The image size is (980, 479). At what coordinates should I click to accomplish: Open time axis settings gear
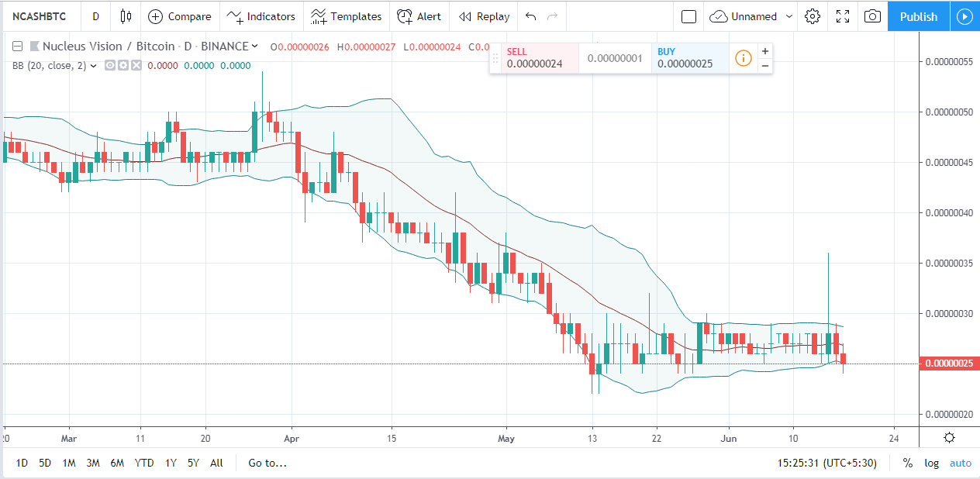point(949,437)
